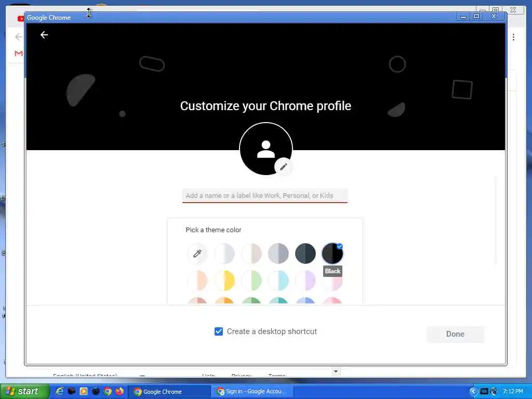Open the background Chrome three-dot menu
This screenshot has width=532, height=399.
click(513, 37)
